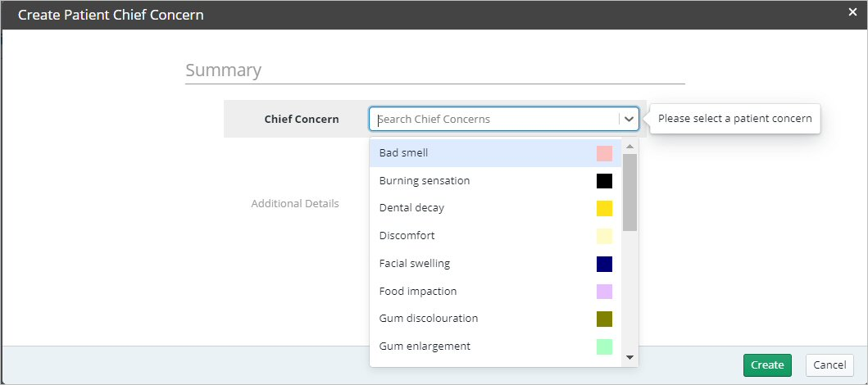868x385 pixels.
Task: Close the Create Patient Chief Concern dialog
Action: (x=852, y=13)
